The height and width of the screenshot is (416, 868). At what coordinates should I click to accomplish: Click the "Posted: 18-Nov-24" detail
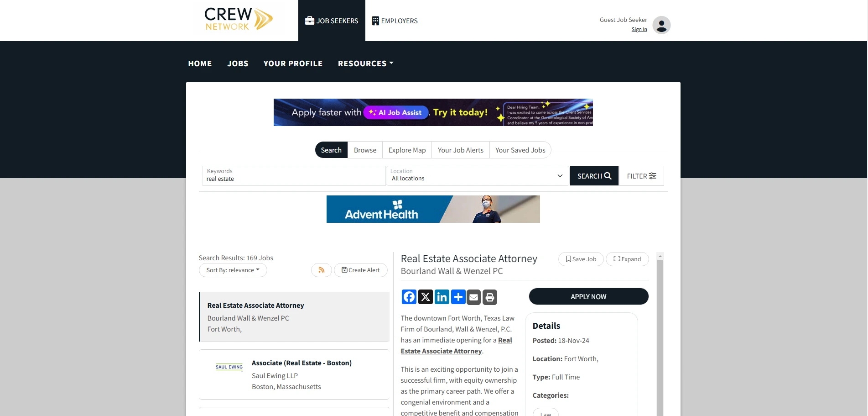tap(561, 340)
